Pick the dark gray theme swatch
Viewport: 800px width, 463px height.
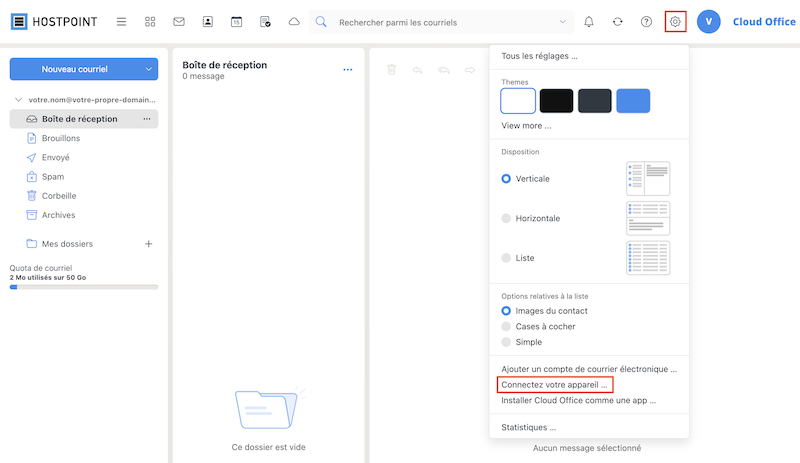(x=594, y=101)
